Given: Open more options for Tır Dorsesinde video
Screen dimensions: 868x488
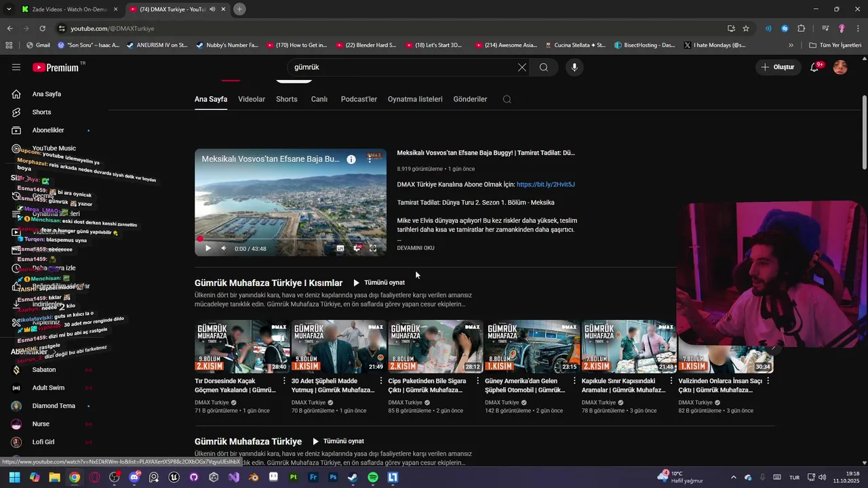Looking at the screenshot, I should [284, 381].
